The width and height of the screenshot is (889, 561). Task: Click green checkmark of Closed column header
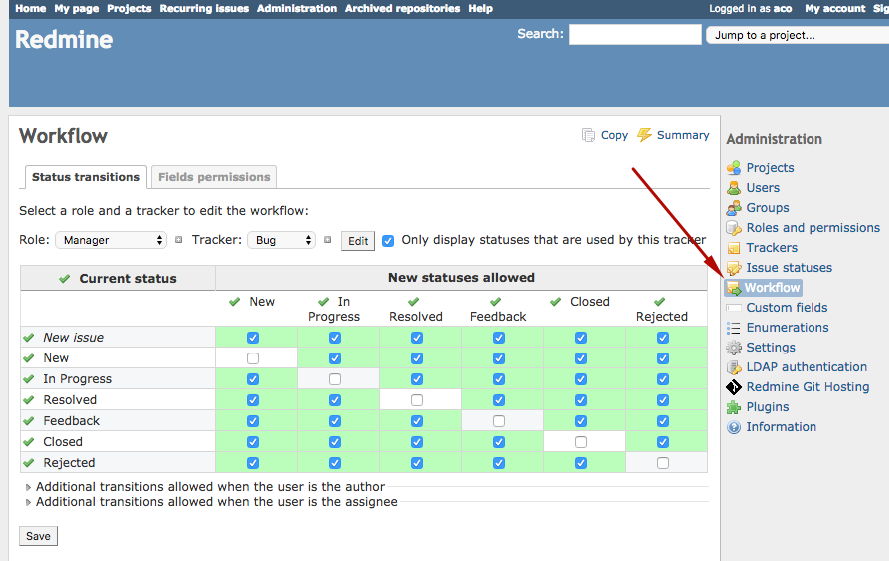click(556, 302)
